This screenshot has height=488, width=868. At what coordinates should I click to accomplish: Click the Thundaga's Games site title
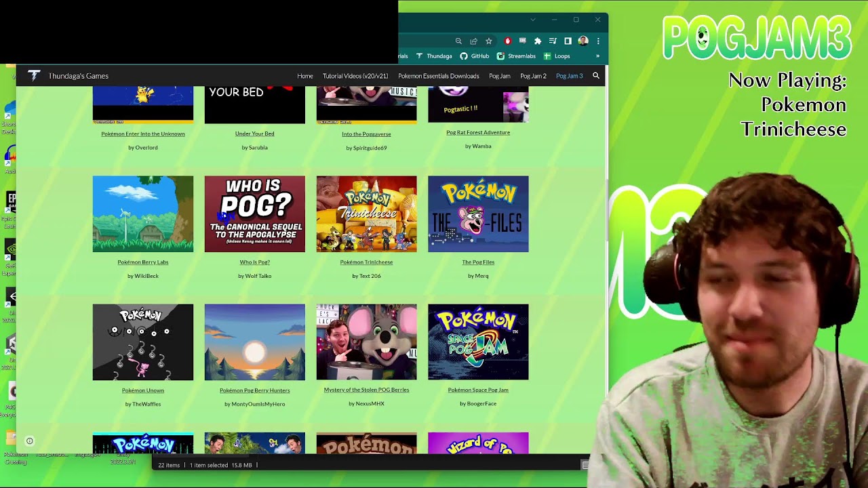tap(79, 76)
